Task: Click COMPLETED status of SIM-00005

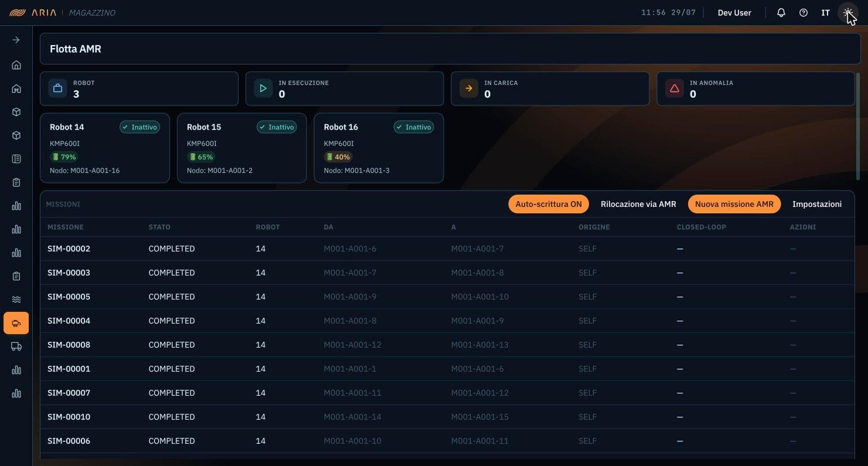Action: [172, 297]
